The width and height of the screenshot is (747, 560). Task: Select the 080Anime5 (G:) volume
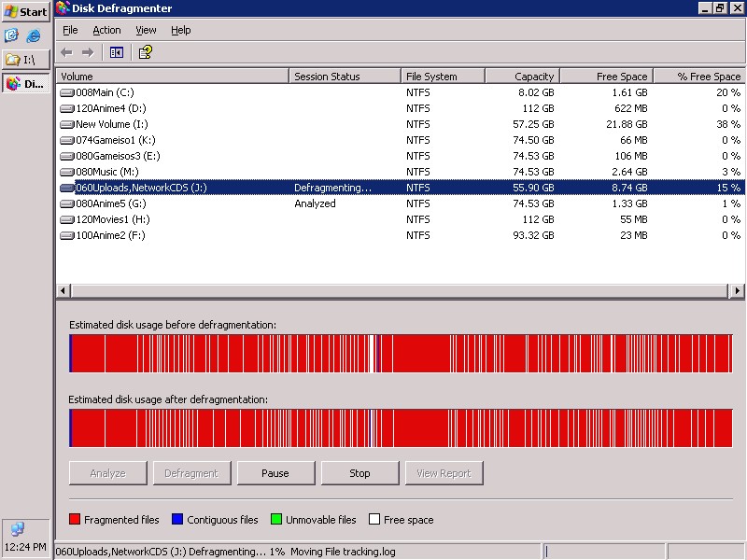(401, 203)
